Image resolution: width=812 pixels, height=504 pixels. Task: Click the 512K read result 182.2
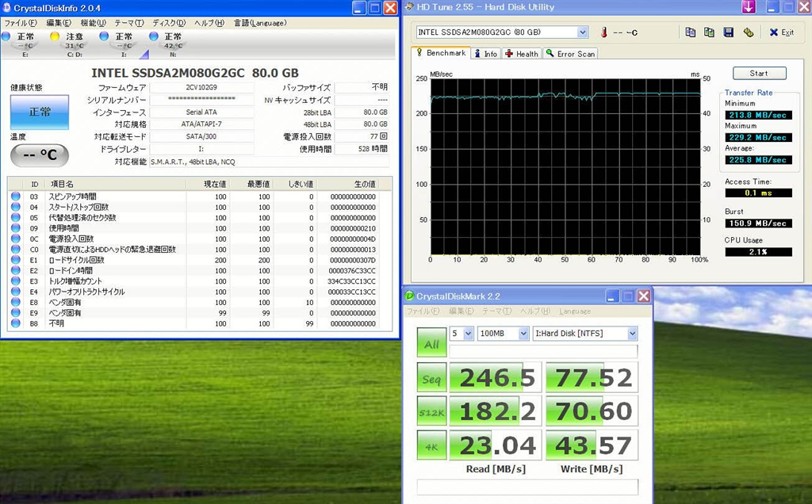(496, 412)
